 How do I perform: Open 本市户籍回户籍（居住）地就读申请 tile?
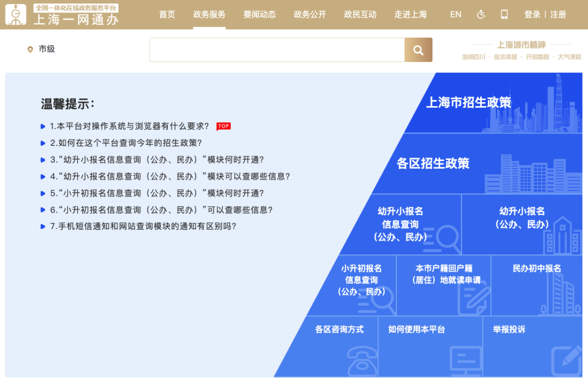(x=444, y=286)
